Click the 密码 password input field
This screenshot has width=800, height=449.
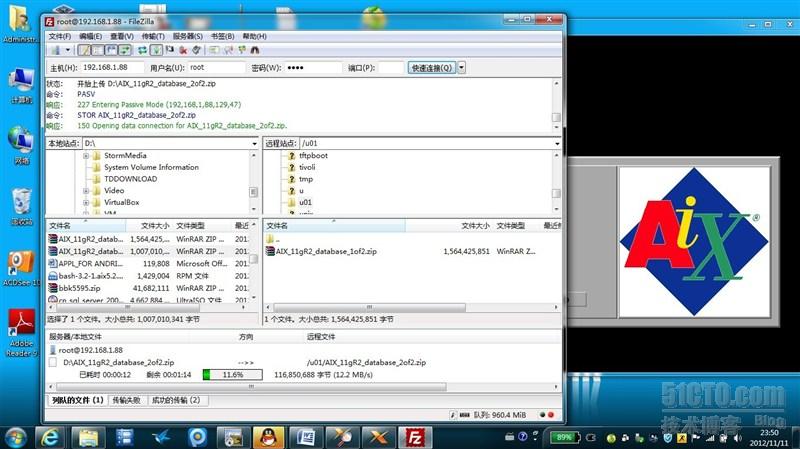click(313, 67)
